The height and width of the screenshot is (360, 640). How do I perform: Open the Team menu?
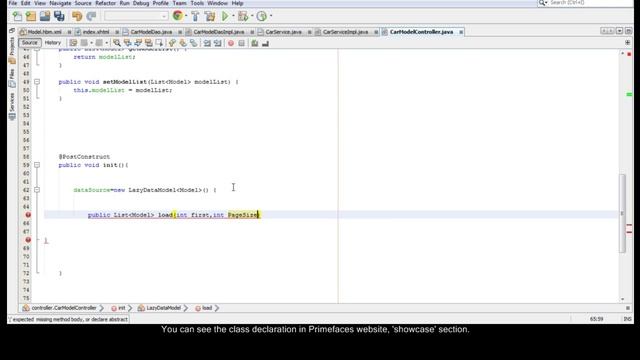(x=179, y=3)
